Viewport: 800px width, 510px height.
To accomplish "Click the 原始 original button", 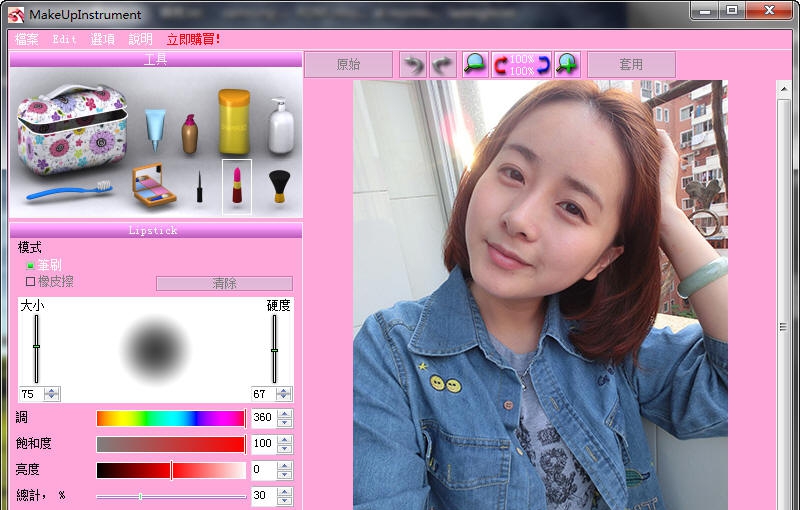I will [348, 65].
